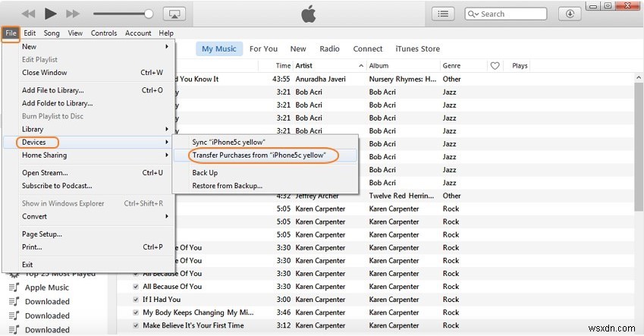Viewport: 644px width, 336px height.
Task: Choose Open Stream menu entry
Action: pos(89,173)
